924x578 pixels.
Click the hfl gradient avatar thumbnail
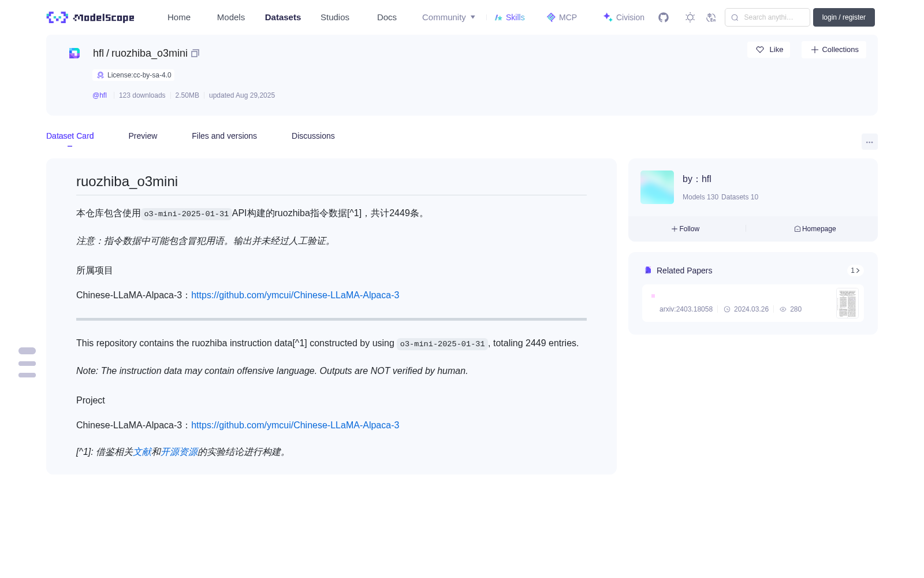657,187
